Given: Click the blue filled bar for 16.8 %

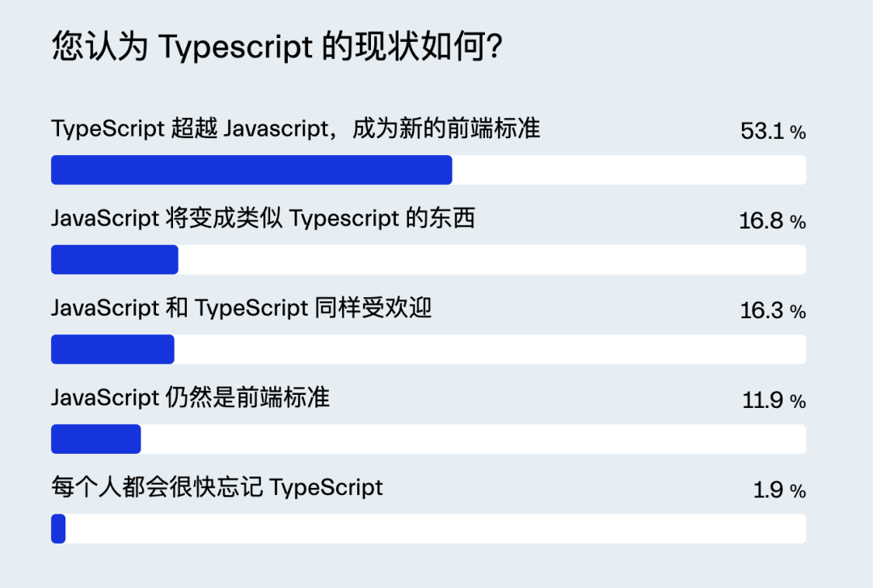Looking at the screenshot, I should point(114,259).
